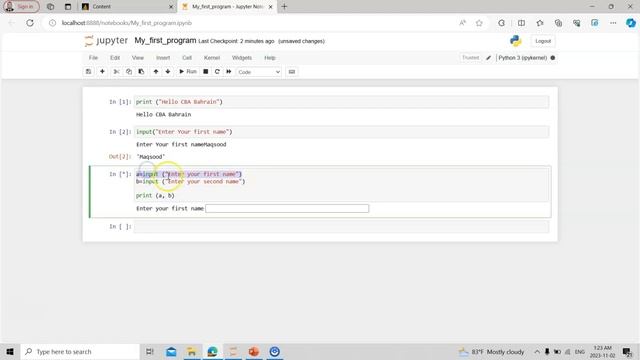Screen dimensions: 640x360
Task: Open File Explorer from taskbar
Action: click(191, 351)
